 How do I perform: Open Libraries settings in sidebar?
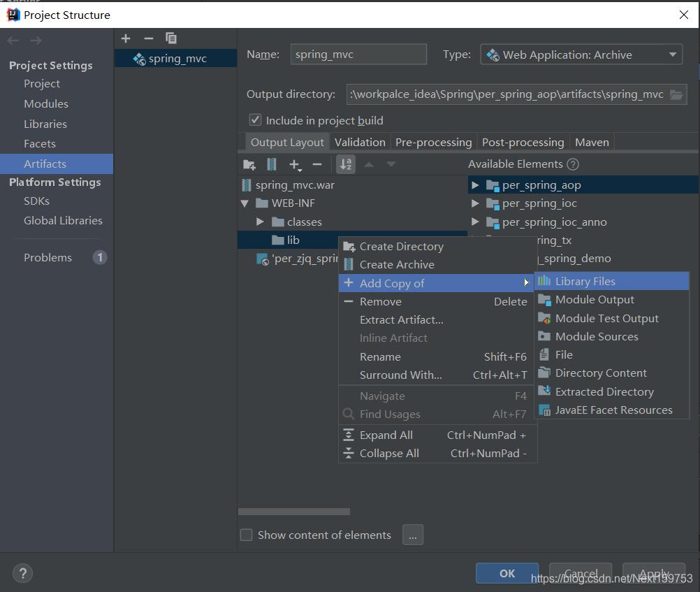pyautogui.click(x=45, y=124)
